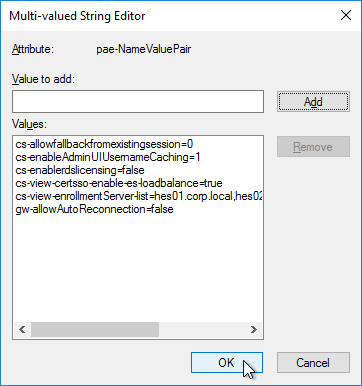Click the "Value to add:" label
362x386 pixels.
(43, 79)
